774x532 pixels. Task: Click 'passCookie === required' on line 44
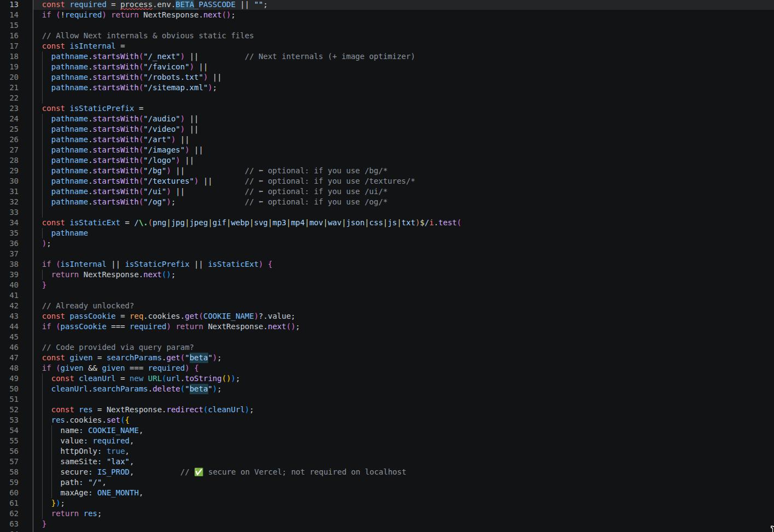coord(113,326)
